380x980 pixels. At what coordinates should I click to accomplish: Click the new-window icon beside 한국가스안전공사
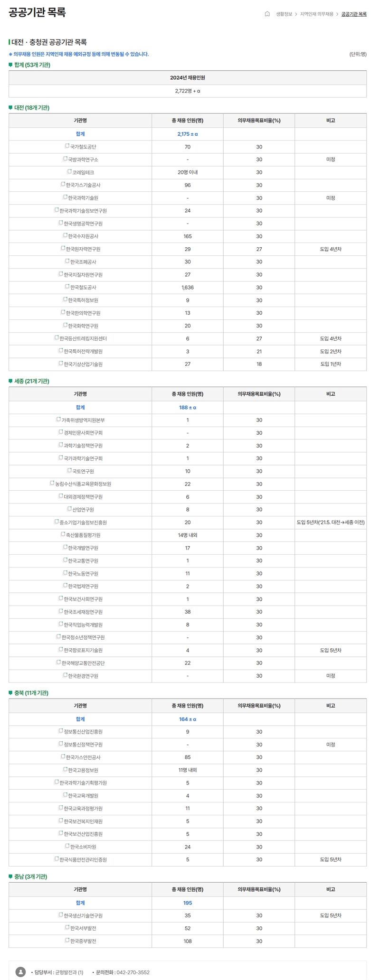pyautogui.click(x=63, y=756)
